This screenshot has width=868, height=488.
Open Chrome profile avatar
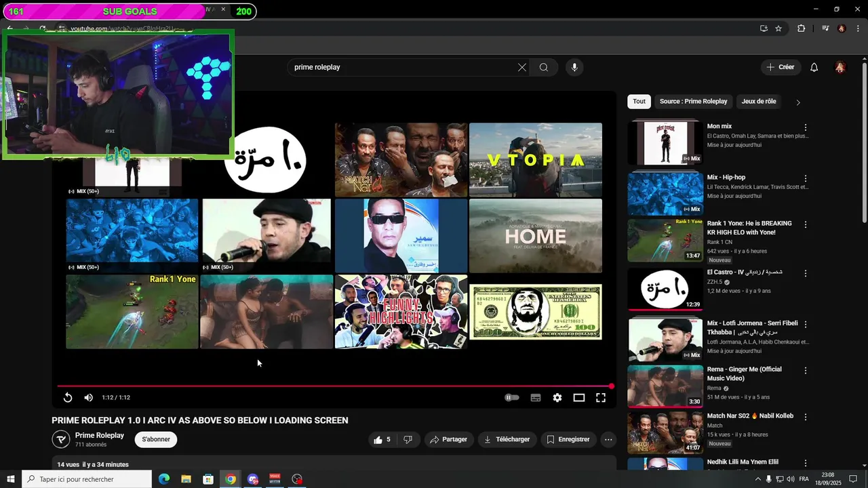(842, 28)
